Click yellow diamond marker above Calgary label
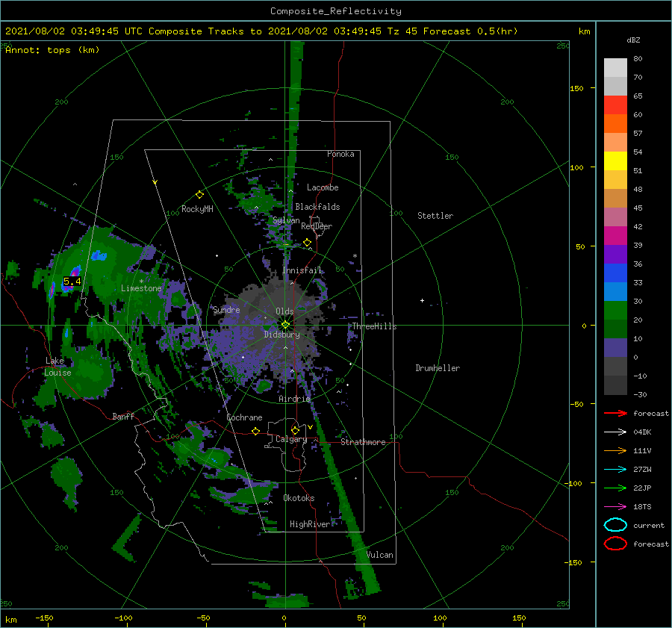This screenshot has width=672, height=628. click(x=295, y=430)
